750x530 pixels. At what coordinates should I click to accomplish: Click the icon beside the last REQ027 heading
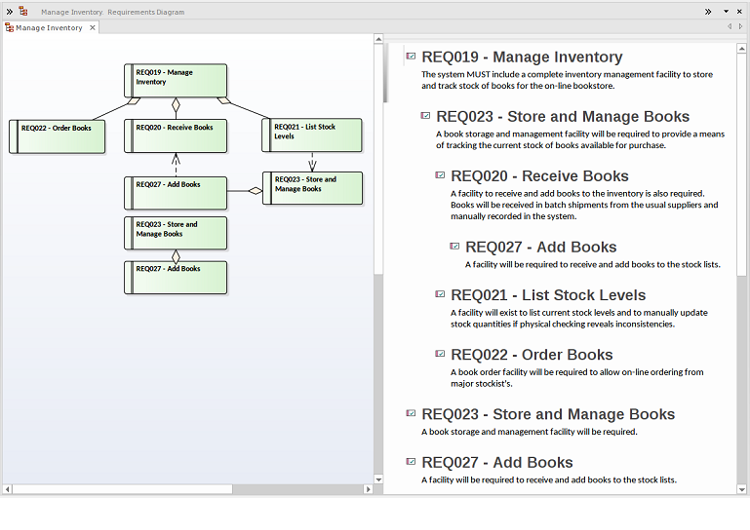[x=411, y=461]
